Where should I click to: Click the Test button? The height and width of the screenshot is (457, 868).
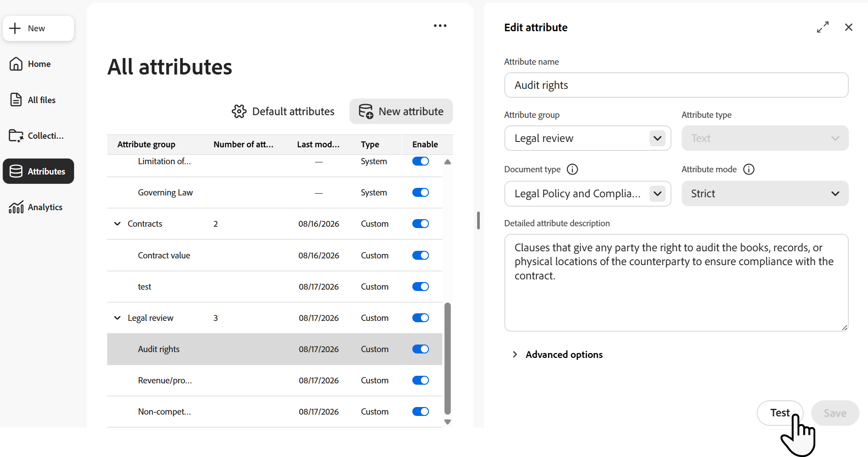(780, 413)
